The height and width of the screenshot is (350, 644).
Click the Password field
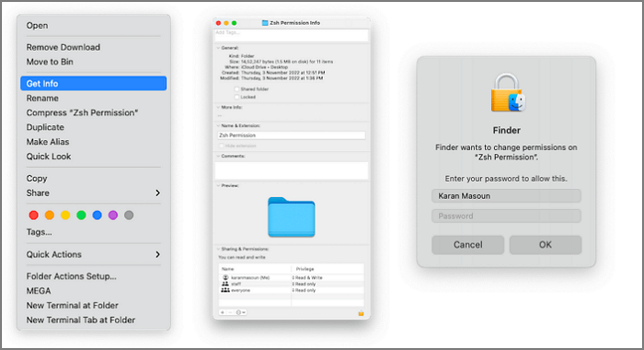point(506,216)
